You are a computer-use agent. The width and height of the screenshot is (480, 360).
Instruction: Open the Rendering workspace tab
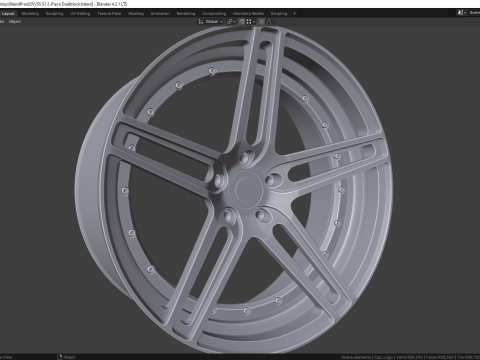click(x=186, y=14)
